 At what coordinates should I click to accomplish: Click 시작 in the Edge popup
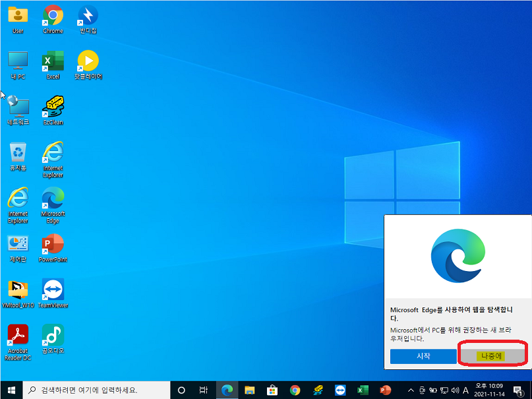(x=423, y=356)
